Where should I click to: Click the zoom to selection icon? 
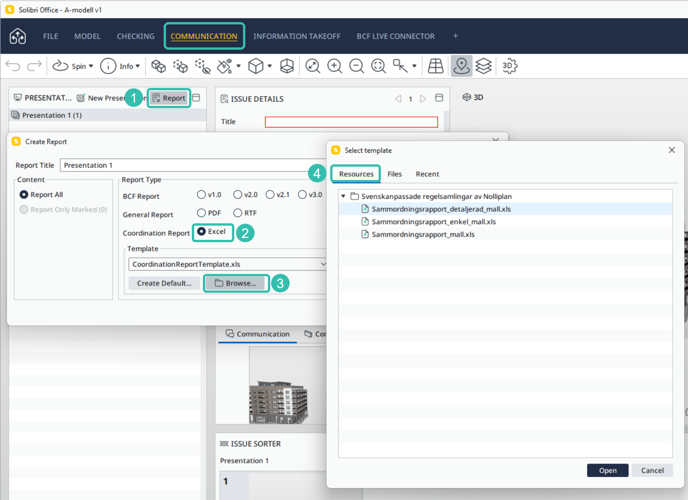tap(378, 66)
